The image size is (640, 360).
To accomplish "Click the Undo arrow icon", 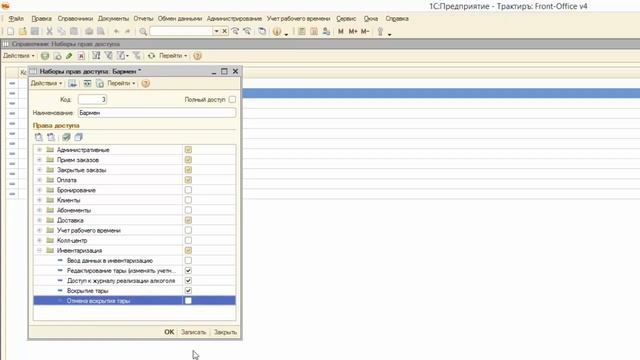I will pyautogui.click(x=116, y=31).
